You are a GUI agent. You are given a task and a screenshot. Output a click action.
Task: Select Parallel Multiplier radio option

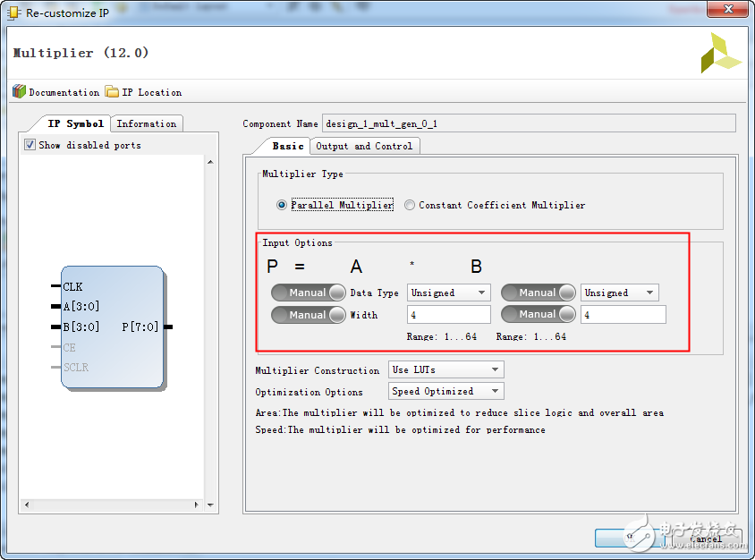tap(283, 205)
